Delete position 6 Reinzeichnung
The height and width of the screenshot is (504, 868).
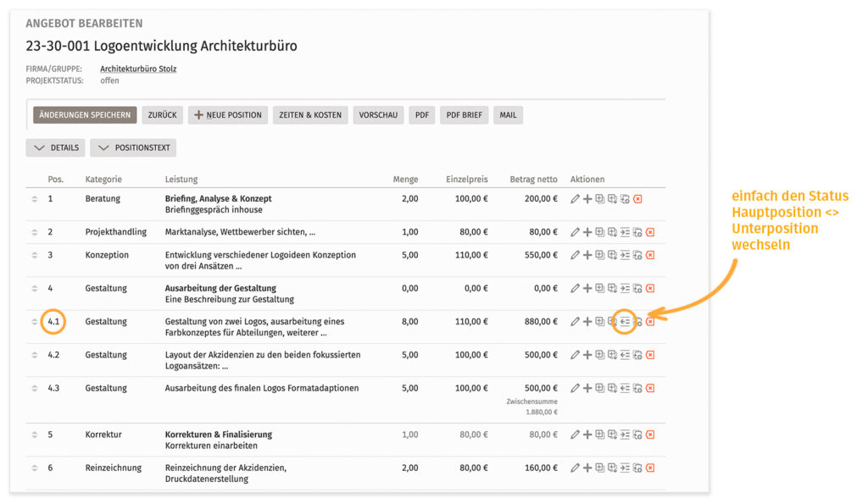pos(650,468)
